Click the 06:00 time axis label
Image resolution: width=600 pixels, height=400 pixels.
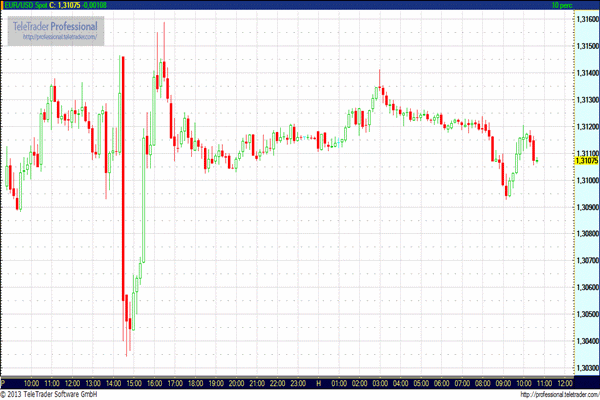pos(442,383)
